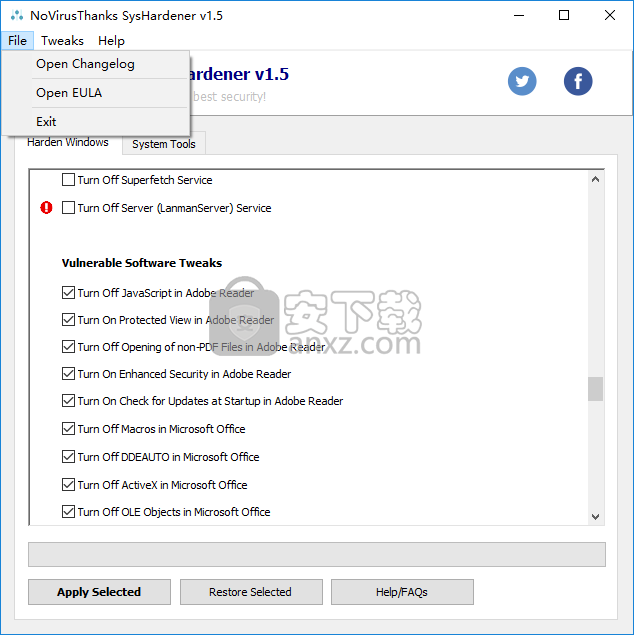Click the SysHardener app icon in title bar
The image size is (634, 635).
(16, 16)
